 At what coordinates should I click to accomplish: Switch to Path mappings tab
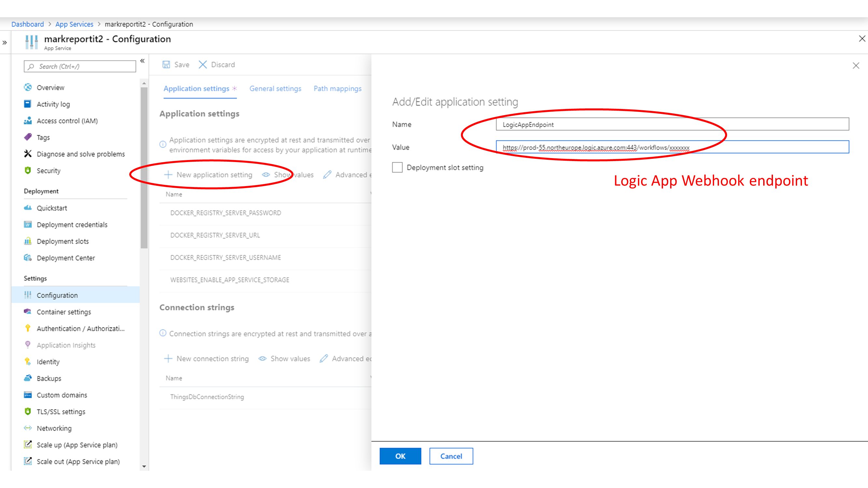pos(337,88)
